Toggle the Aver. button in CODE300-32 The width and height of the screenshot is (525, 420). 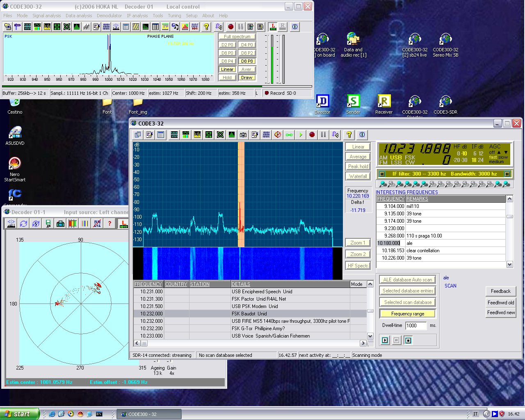pyautogui.click(x=247, y=69)
